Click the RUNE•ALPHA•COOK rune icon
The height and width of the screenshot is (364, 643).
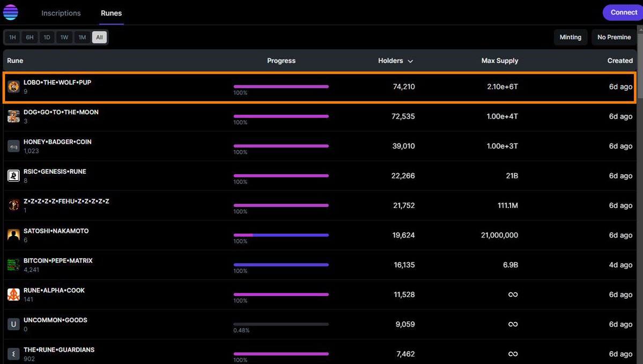pos(13,294)
